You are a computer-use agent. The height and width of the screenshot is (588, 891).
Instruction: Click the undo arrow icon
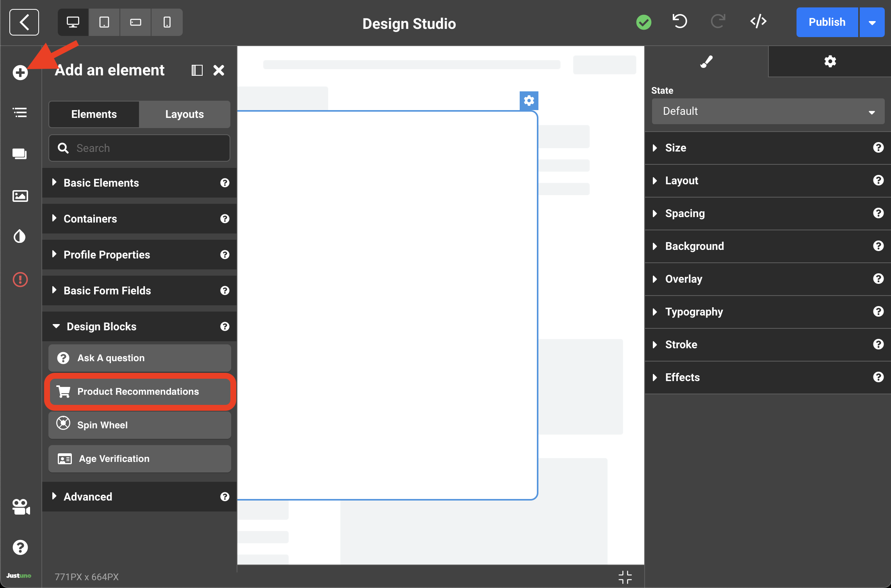tap(680, 22)
